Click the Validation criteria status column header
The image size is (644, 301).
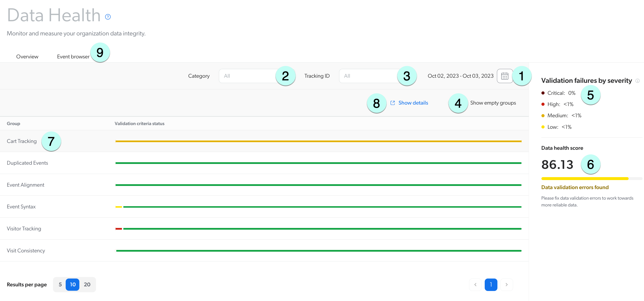(x=140, y=123)
